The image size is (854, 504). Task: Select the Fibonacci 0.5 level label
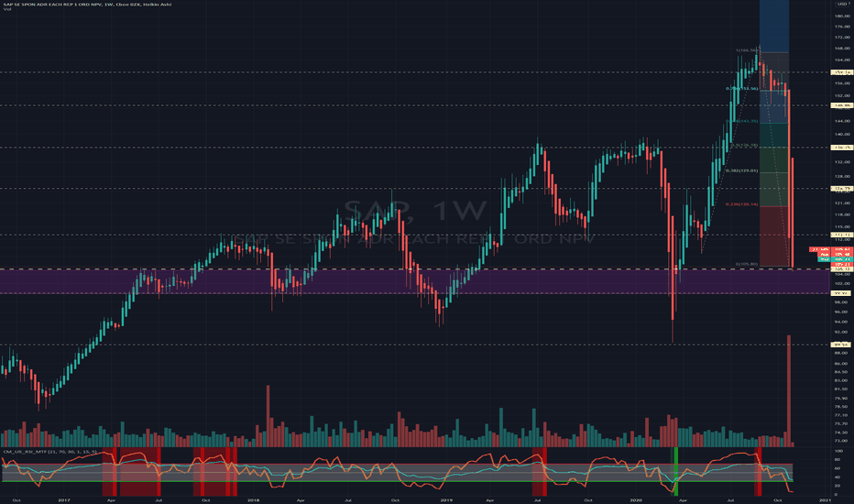[x=744, y=145]
